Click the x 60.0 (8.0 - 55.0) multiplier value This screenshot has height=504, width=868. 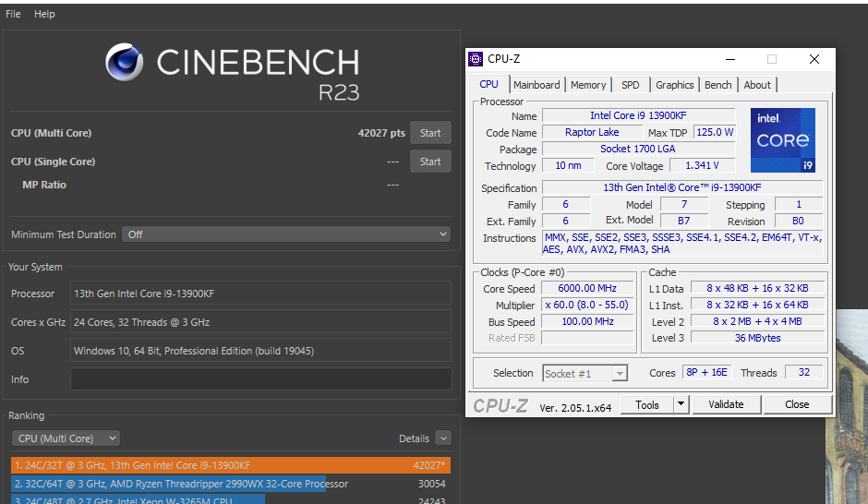[x=587, y=305]
